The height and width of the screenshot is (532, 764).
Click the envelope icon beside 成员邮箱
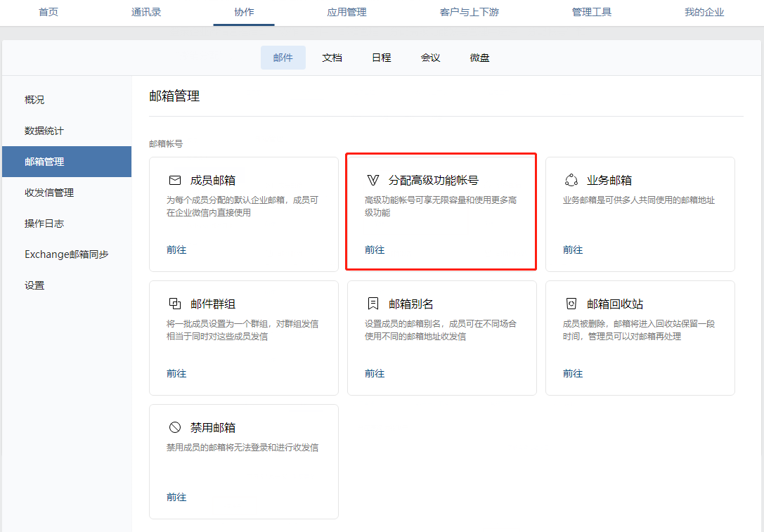(175, 181)
